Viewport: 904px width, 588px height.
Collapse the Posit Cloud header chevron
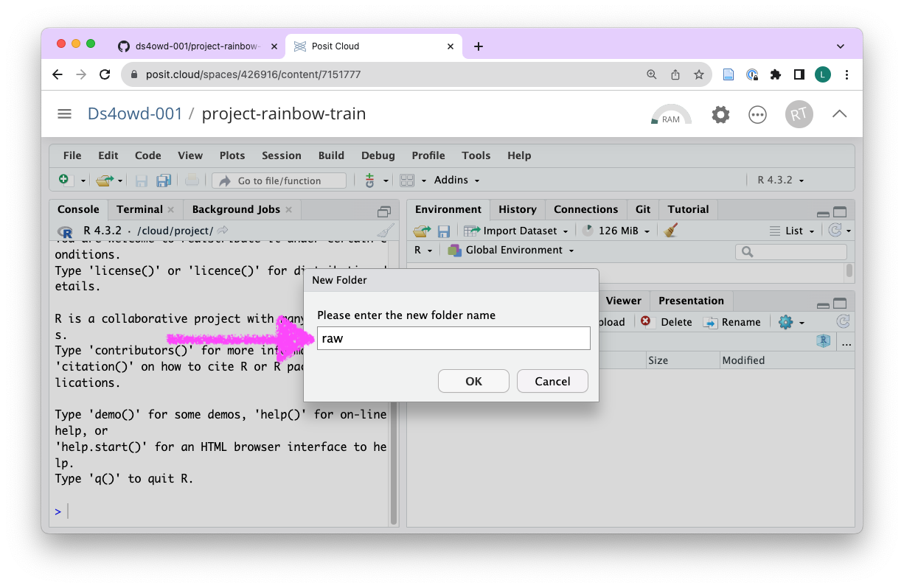(839, 114)
